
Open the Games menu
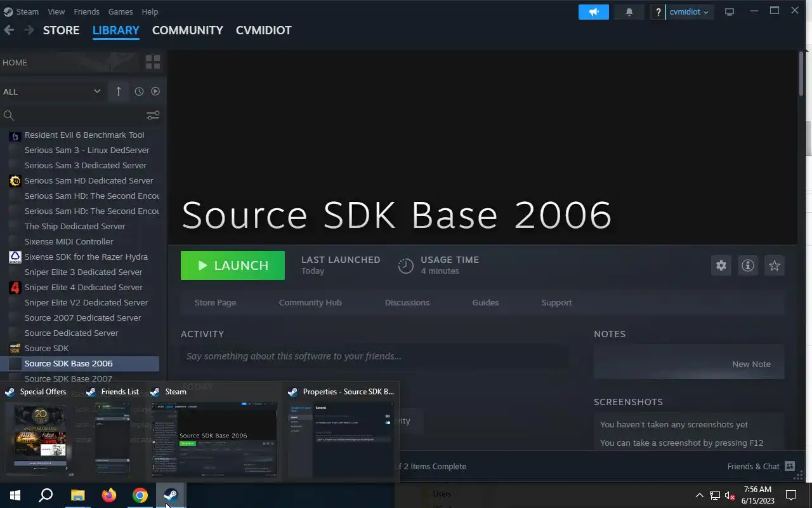(121, 11)
